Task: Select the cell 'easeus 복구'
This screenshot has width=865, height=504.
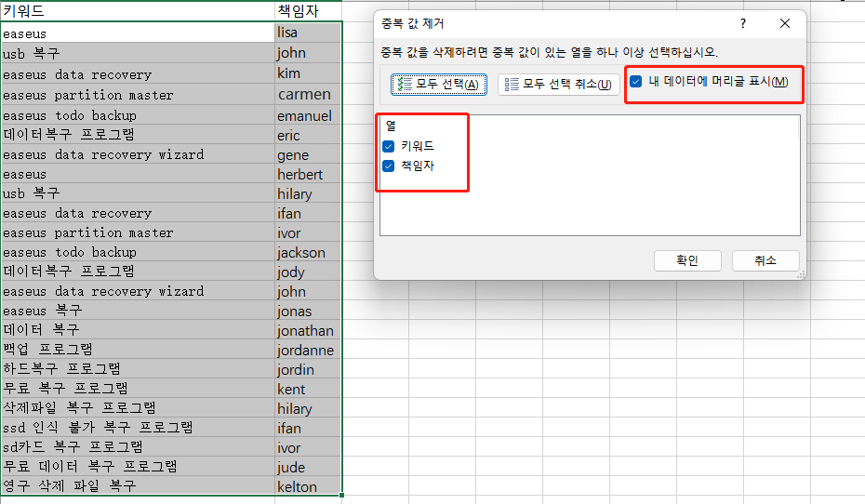Action: click(x=138, y=311)
